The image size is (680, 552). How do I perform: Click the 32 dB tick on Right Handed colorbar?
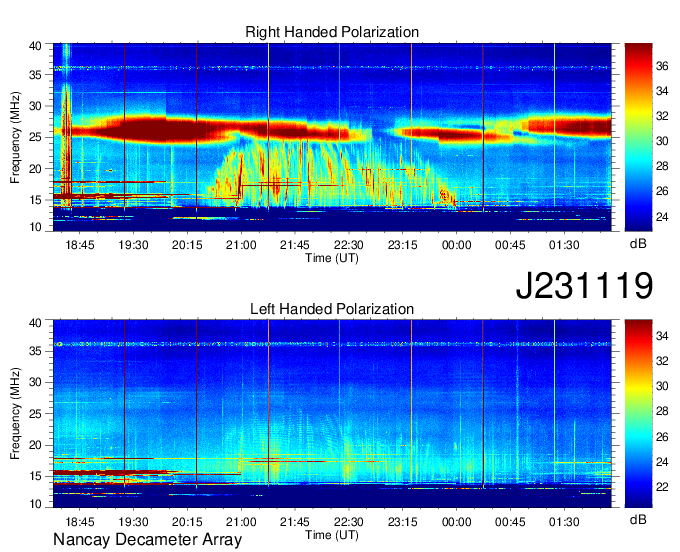[662, 116]
